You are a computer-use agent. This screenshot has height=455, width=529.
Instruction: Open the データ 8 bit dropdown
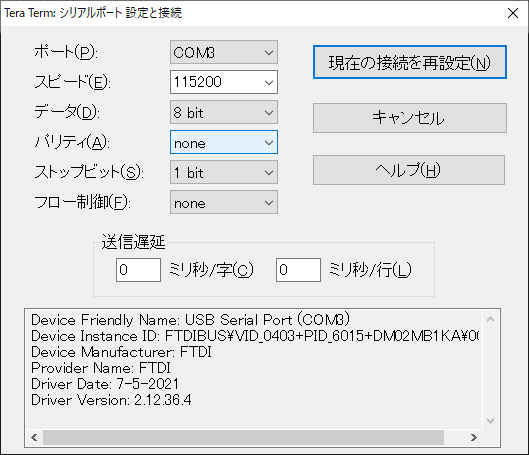point(224,112)
